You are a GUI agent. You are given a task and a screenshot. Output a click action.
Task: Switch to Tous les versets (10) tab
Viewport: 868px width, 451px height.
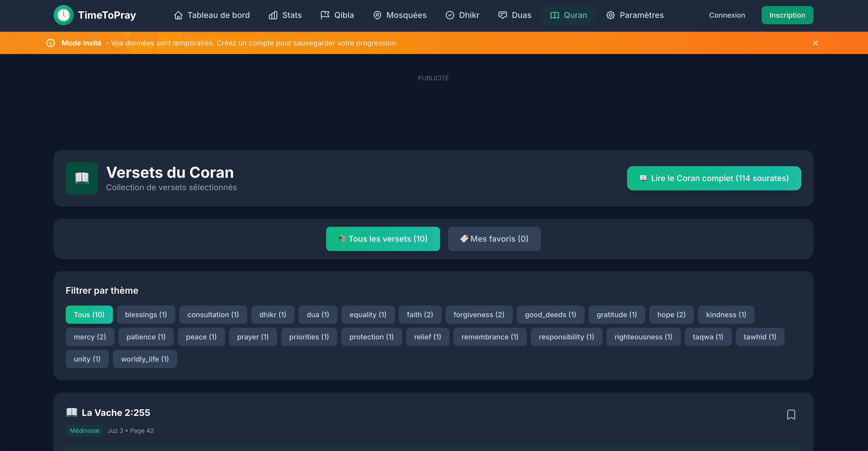click(x=383, y=239)
